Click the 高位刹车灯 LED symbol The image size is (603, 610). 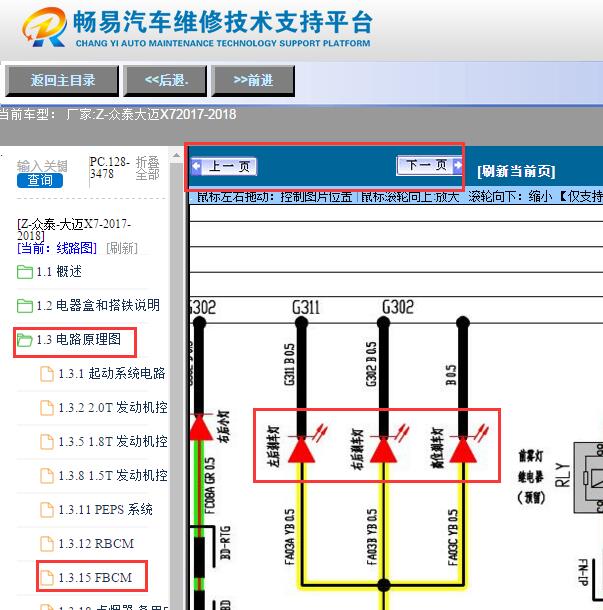click(x=463, y=449)
